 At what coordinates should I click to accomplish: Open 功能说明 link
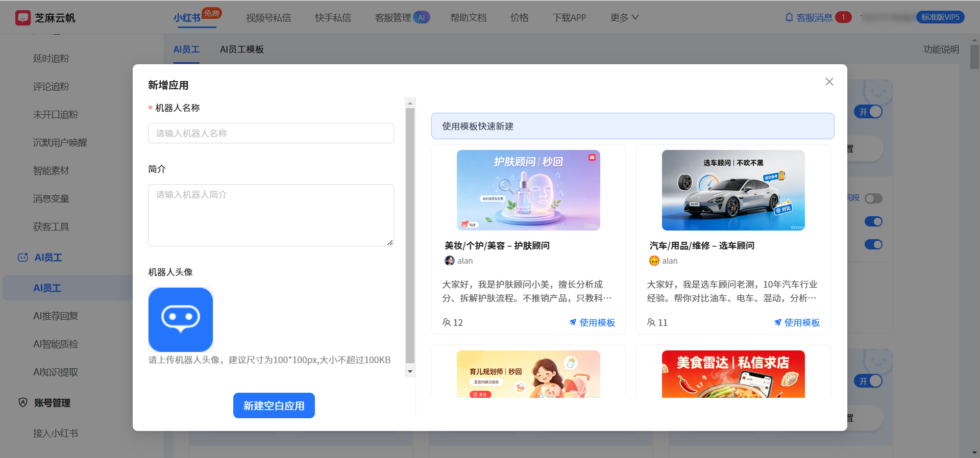[941, 49]
